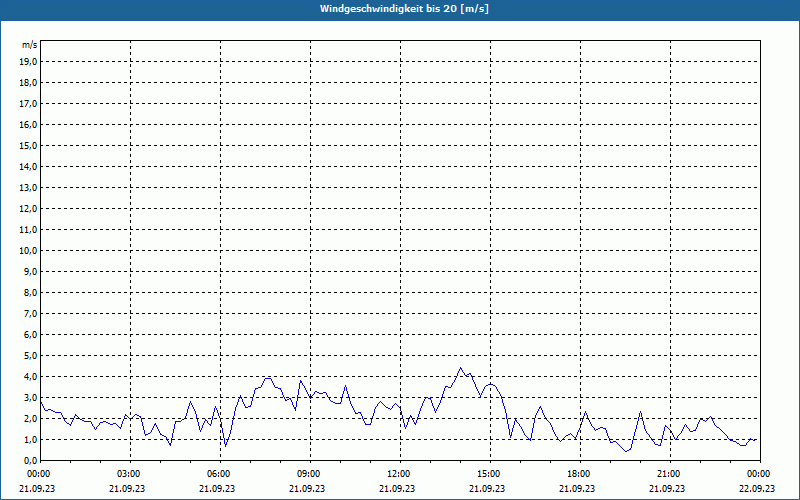Select the 3,0 y-axis value
800x500 pixels.
coord(30,397)
